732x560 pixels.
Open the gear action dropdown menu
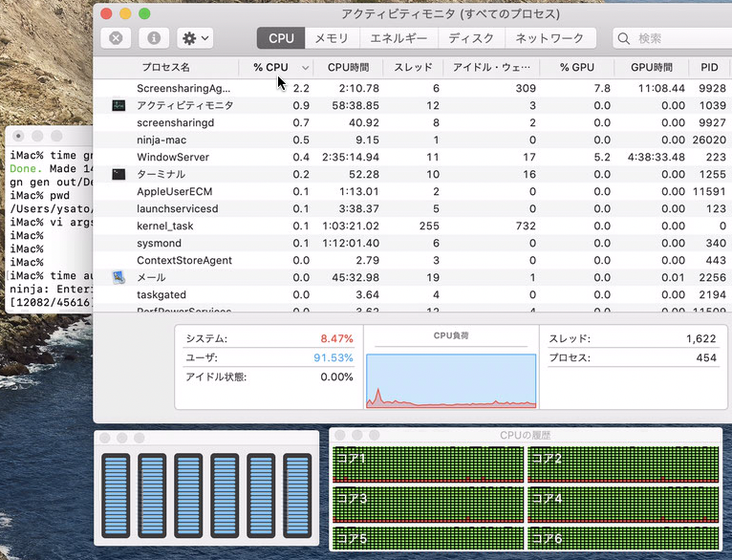195,38
